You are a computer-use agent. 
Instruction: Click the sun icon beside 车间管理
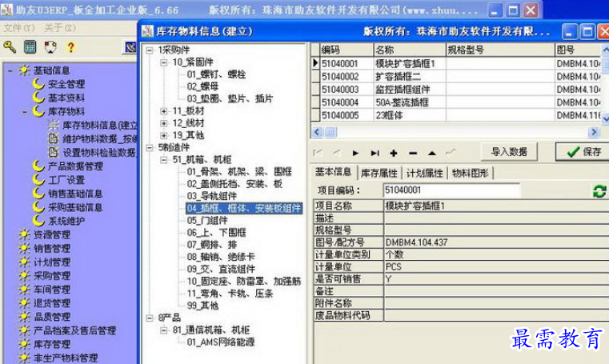point(24,289)
